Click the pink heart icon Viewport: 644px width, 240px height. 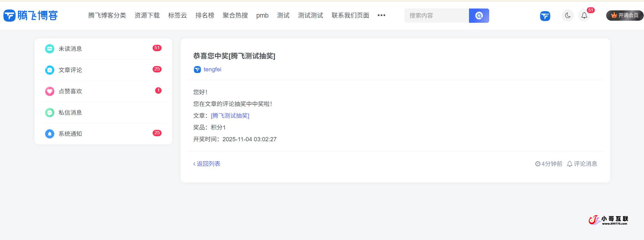click(50, 91)
